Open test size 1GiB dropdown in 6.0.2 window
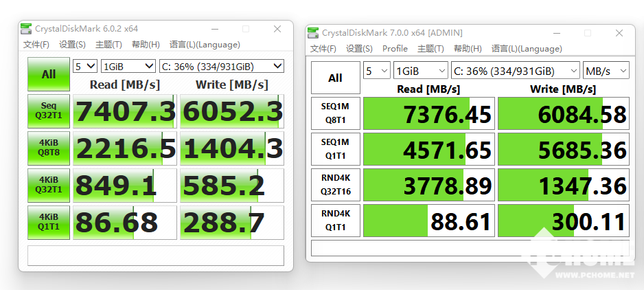The width and height of the screenshot is (644, 290). click(128, 66)
